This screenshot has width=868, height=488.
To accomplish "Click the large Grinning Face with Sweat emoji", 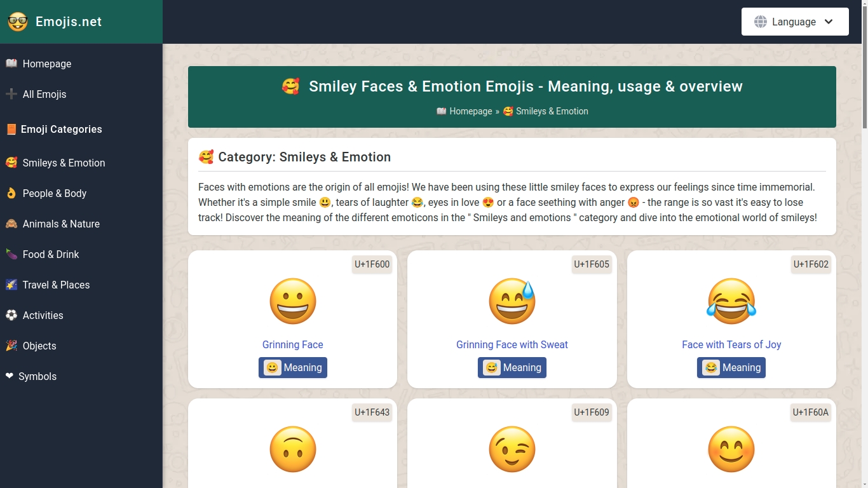I will tap(512, 301).
